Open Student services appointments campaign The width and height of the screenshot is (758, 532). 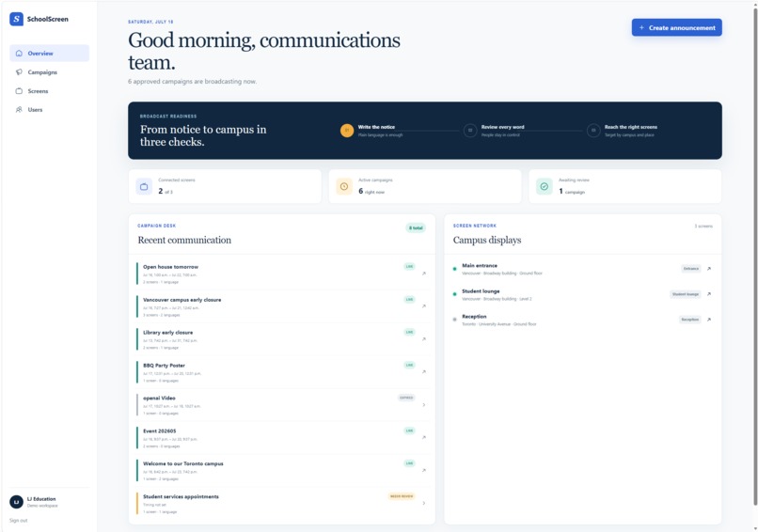pos(181,496)
